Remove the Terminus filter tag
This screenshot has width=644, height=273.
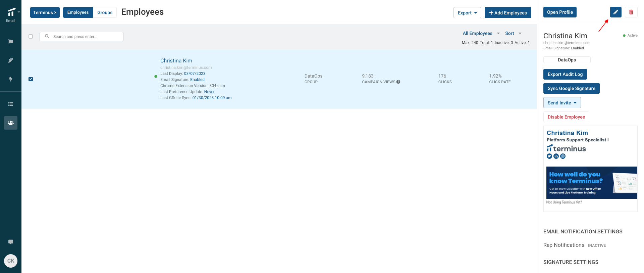pos(55,13)
